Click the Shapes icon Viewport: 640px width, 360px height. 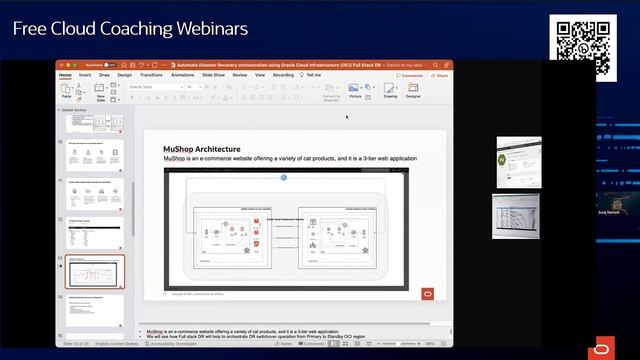[x=368, y=87]
